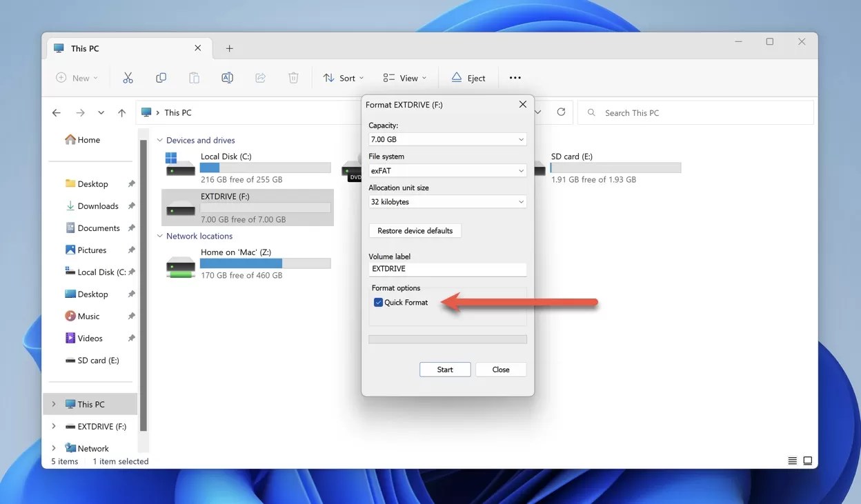This screenshot has height=504, width=861.
Task: Select EXTDRIVE (F:) drive in Devices list
Action: pos(248,208)
